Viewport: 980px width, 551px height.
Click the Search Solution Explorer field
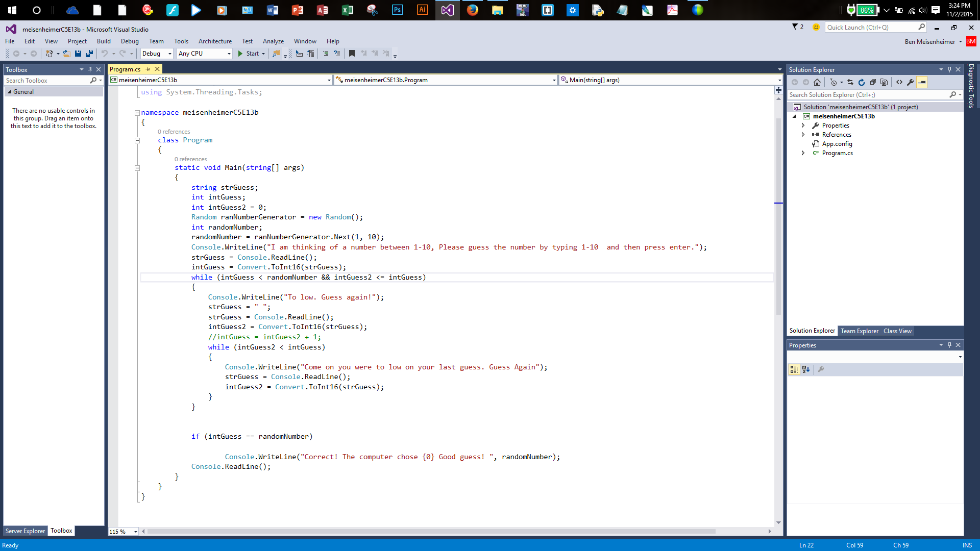pos(868,95)
